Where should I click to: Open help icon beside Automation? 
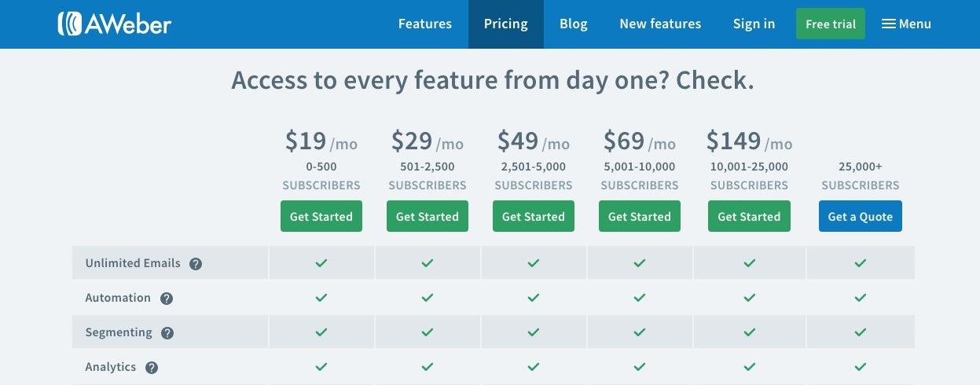pyautogui.click(x=167, y=299)
